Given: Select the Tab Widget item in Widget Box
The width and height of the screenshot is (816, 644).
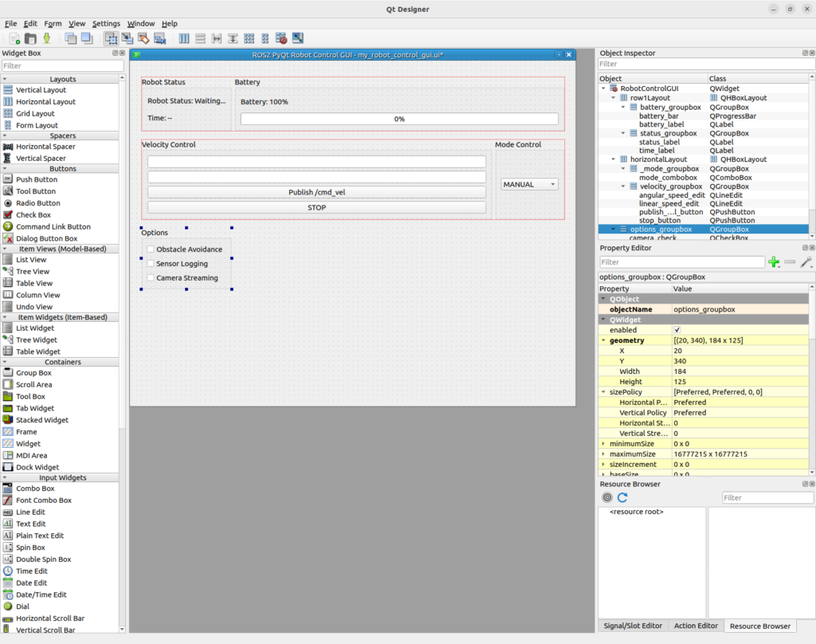Looking at the screenshot, I should [35, 408].
